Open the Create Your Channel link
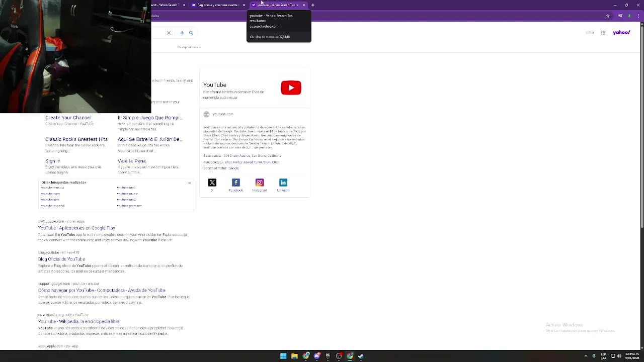 click(x=68, y=118)
